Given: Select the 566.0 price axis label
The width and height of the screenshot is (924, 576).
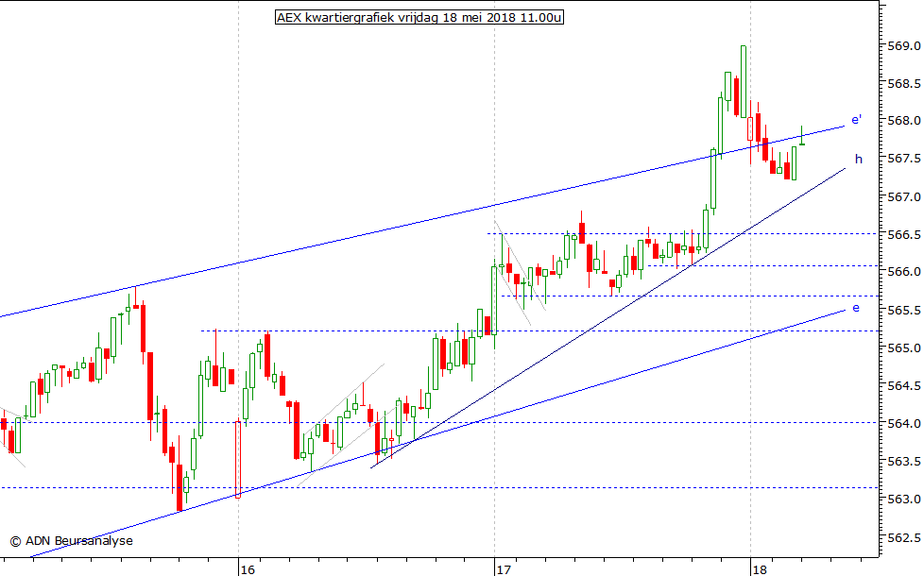Looking at the screenshot, I should coord(903,272).
